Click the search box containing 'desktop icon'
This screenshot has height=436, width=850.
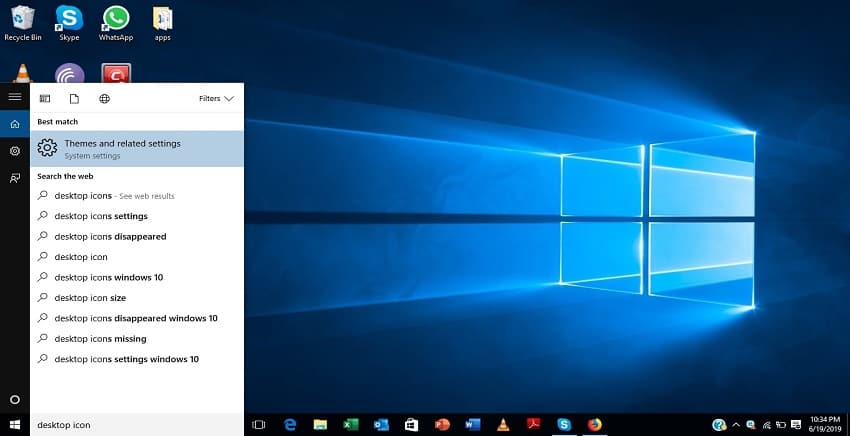click(x=137, y=425)
